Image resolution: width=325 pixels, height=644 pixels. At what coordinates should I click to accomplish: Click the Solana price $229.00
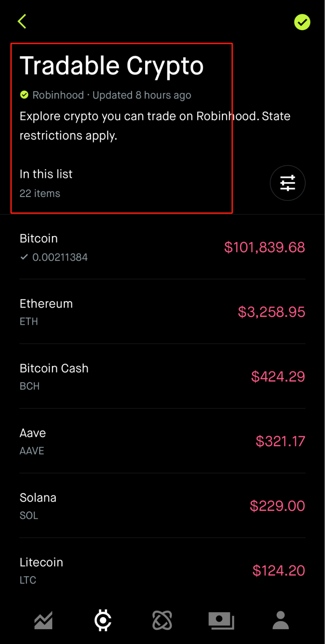277,506
